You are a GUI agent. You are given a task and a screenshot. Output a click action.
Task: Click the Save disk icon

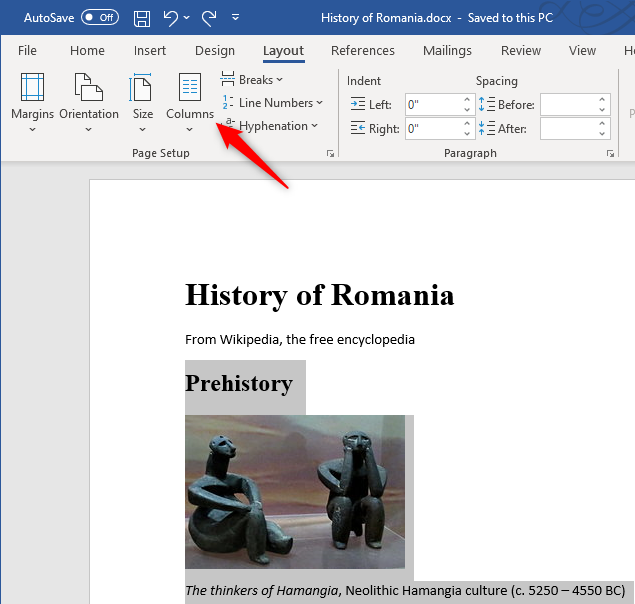pyautogui.click(x=142, y=18)
